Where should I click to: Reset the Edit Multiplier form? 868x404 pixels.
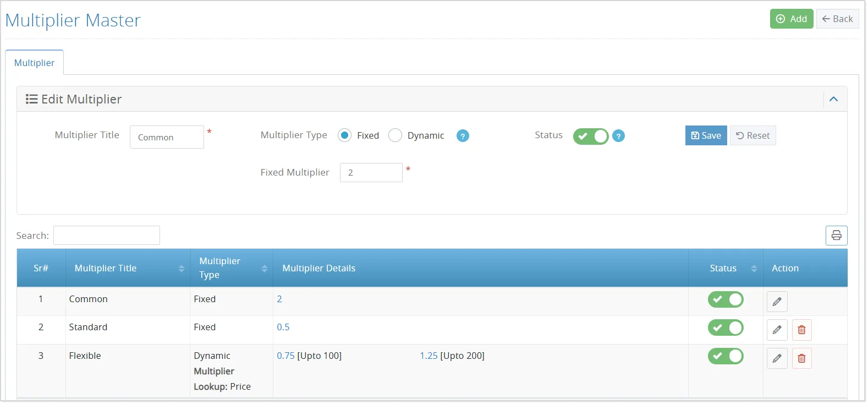coord(752,135)
